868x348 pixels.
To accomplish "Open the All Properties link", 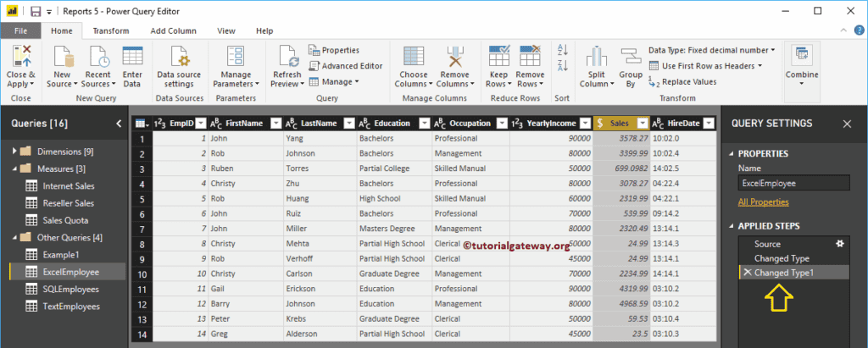I will pos(764,202).
